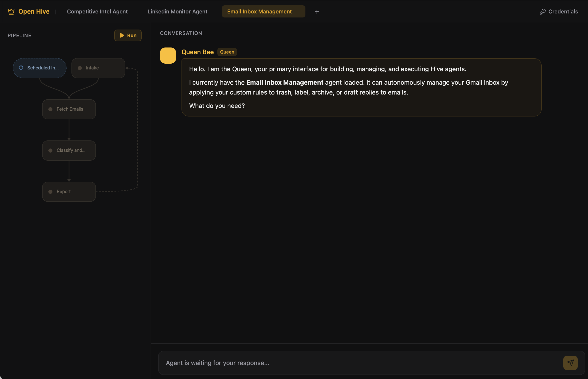Click the status dot on Intake node
Image resolution: width=588 pixels, height=379 pixels.
click(x=80, y=68)
